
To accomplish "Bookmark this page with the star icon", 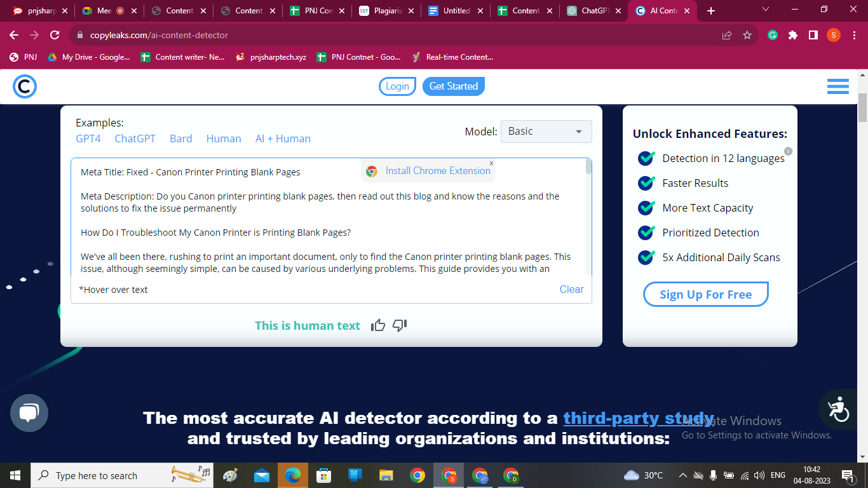I will [x=747, y=35].
